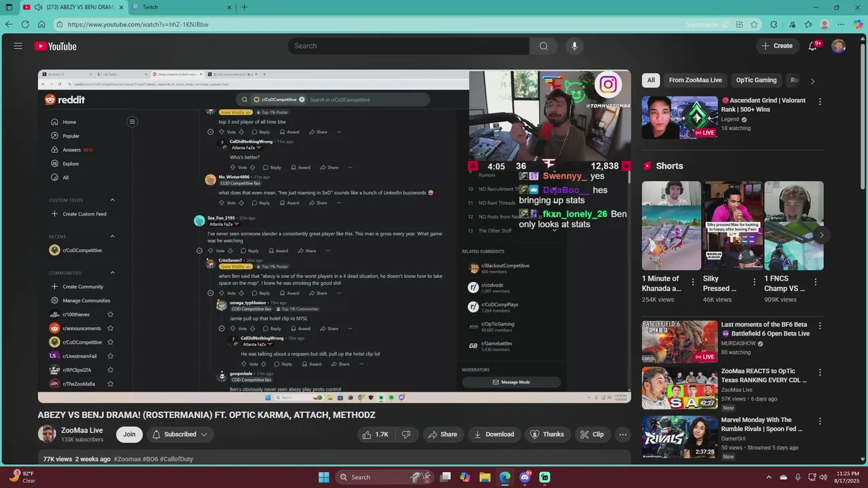Show next Shorts with arrow button

[x=821, y=235]
